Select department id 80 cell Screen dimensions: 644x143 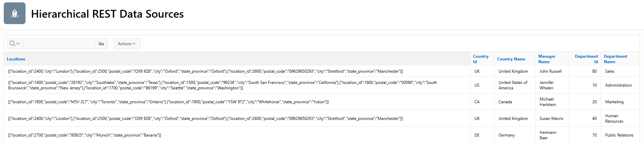[585, 71]
